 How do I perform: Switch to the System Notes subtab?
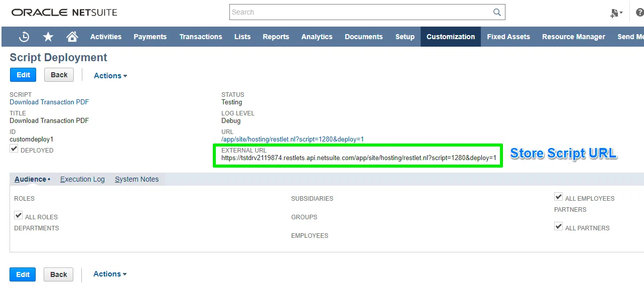tap(137, 179)
